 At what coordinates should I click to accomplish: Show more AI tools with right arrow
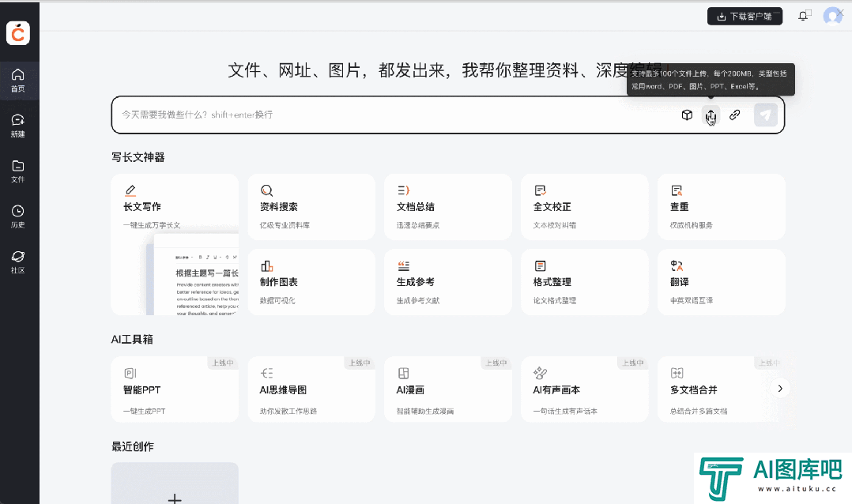[x=780, y=389]
